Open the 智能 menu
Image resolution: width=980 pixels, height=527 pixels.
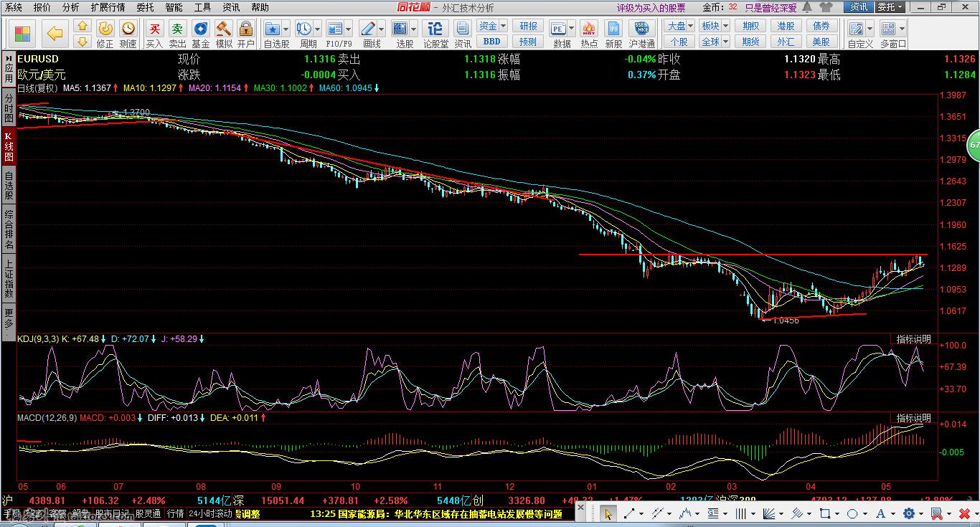tap(174, 7)
